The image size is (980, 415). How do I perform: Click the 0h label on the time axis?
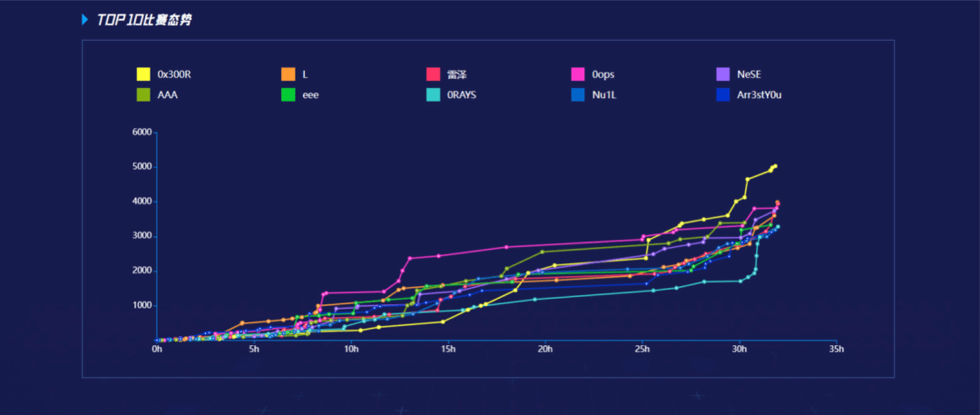(x=157, y=349)
